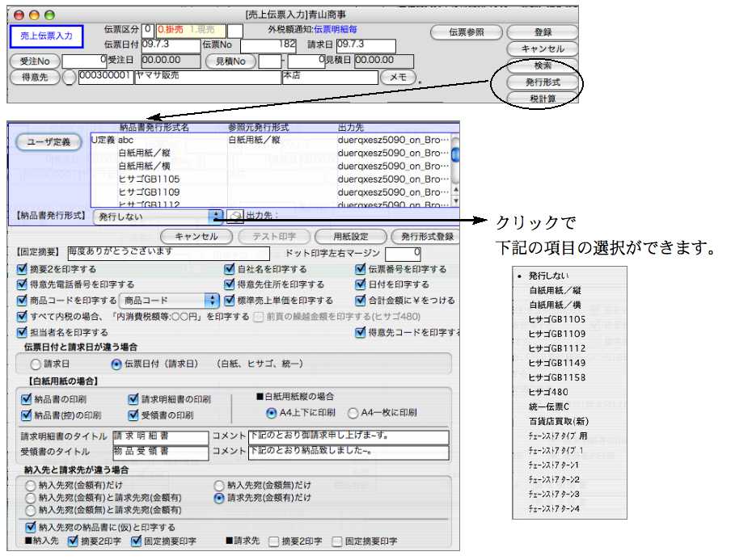The image size is (731, 560).
Task: Select 請求先宛(金額有)だけ radio button
Action: (218, 498)
